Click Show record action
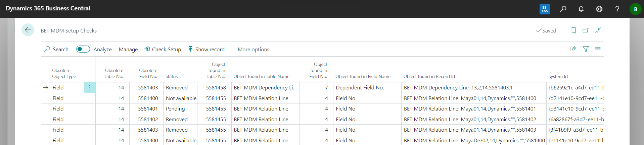The image size is (644, 145). click(x=206, y=49)
